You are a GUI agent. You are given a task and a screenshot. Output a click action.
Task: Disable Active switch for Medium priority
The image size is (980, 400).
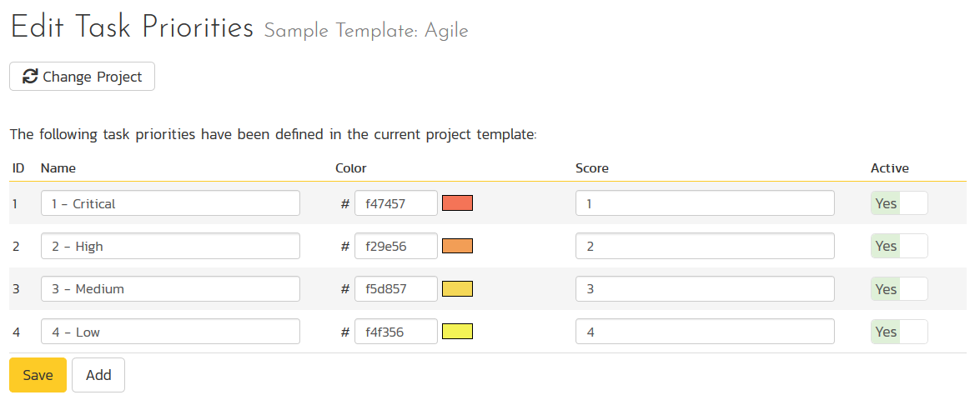tap(899, 289)
